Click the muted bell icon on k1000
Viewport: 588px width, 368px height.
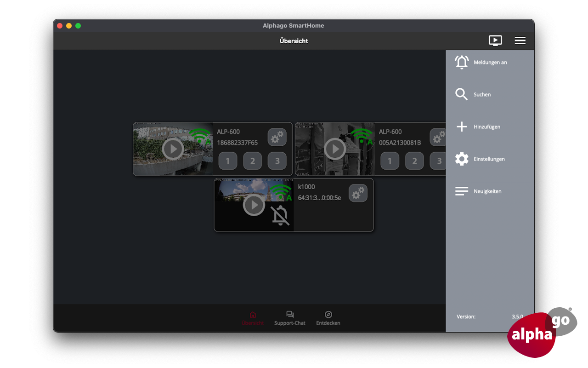click(x=280, y=215)
